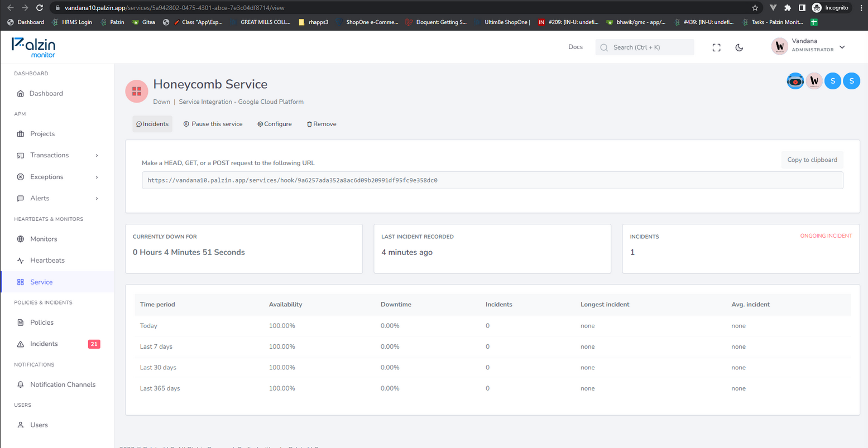
Task: Toggle dark mode moon icon
Action: pyautogui.click(x=739, y=48)
